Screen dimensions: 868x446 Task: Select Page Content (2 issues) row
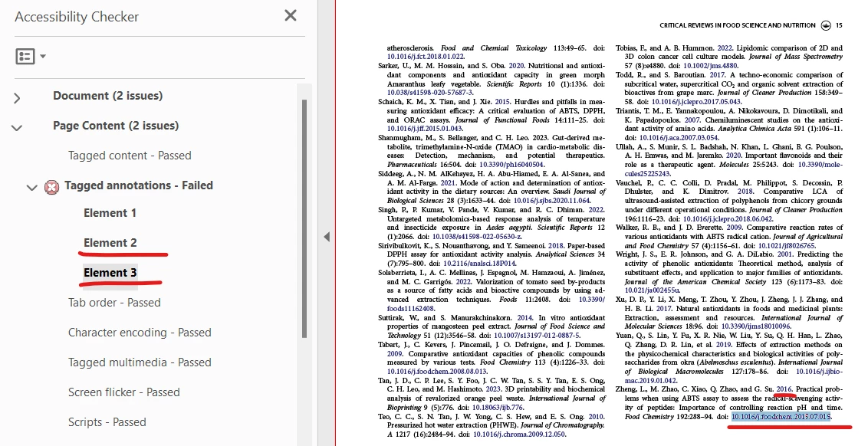click(116, 126)
